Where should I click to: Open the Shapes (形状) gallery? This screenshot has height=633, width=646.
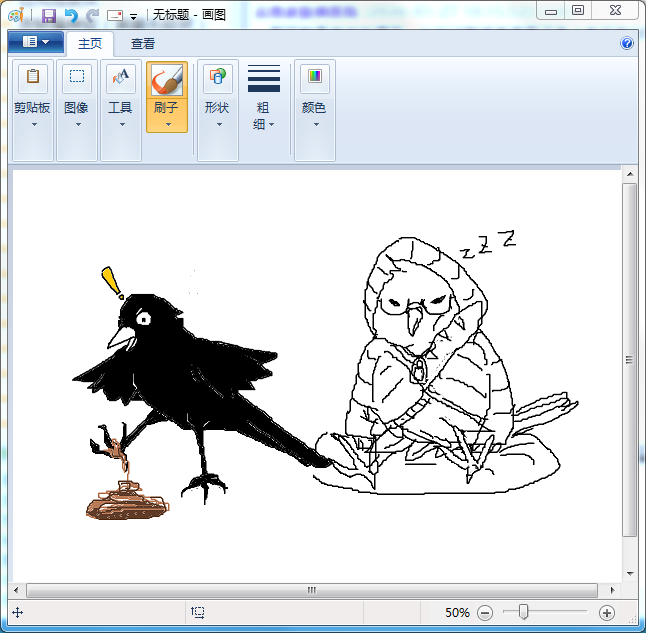point(217,109)
